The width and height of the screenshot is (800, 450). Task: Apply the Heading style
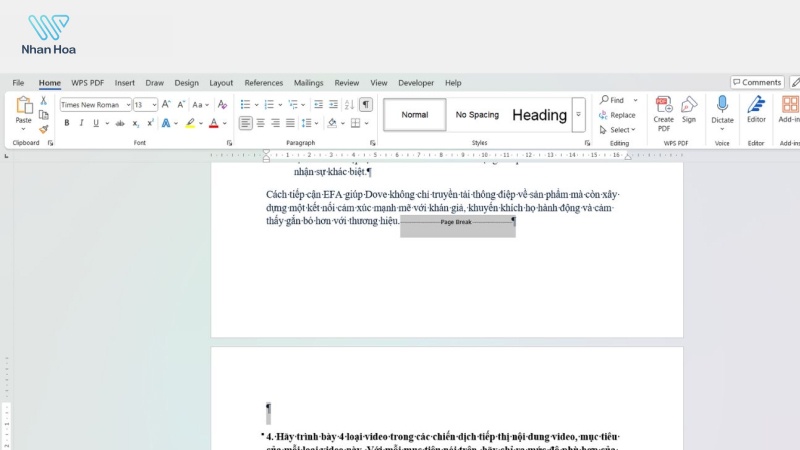[x=539, y=115]
